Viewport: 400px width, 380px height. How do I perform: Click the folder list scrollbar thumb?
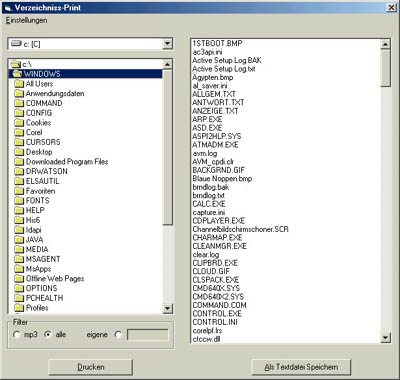click(x=167, y=147)
